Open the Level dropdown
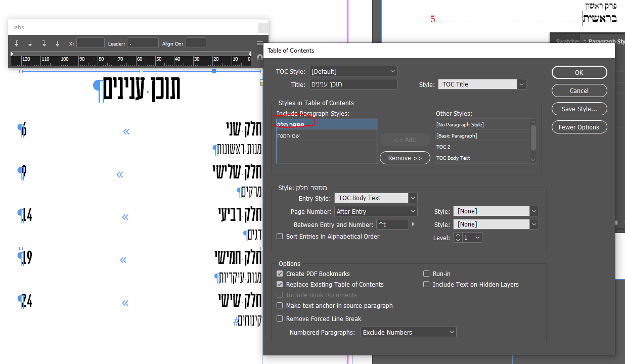The width and height of the screenshot is (625, 364). click(477, 237)
